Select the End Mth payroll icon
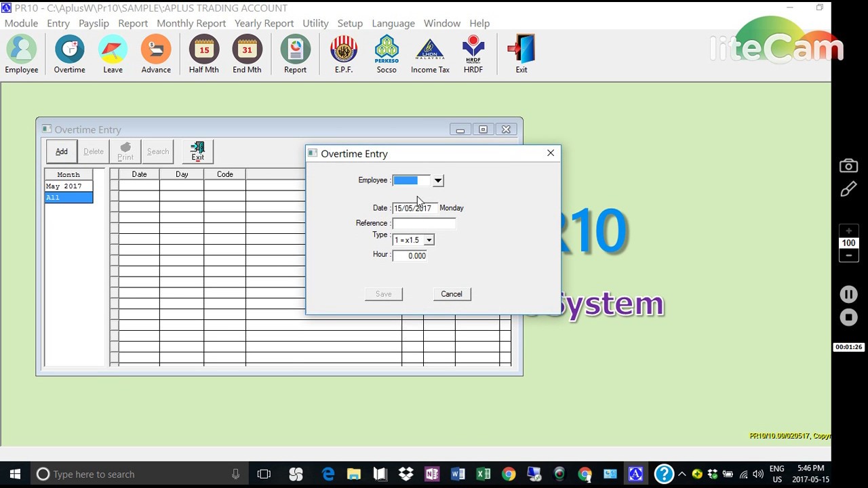 [x=247, y=54]
